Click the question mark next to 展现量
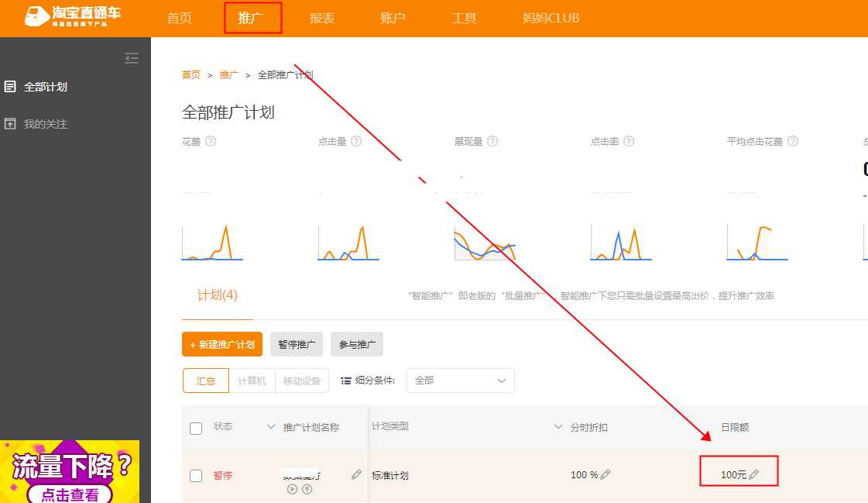Image resolution: width=868 pixels, height=503 pixels. 492,142
